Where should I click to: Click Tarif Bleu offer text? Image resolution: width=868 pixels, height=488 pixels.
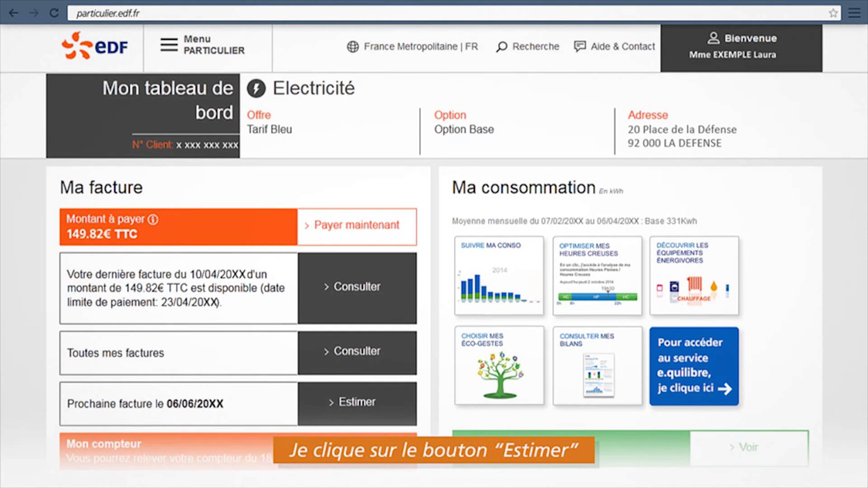(269, 130)
